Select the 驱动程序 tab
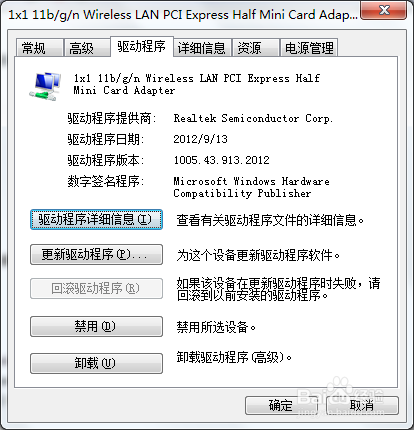The width and height of the screenshot is (414, 430). (x=141, y=46)
